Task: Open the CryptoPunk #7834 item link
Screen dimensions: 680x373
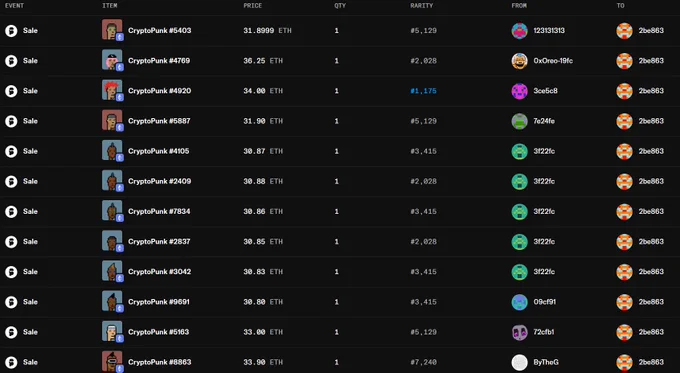Action: coord(159,211)
